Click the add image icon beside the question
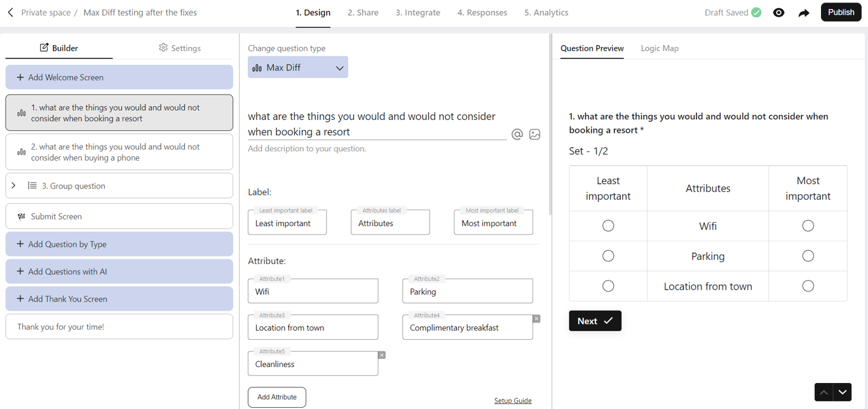 tap(535, 134)
